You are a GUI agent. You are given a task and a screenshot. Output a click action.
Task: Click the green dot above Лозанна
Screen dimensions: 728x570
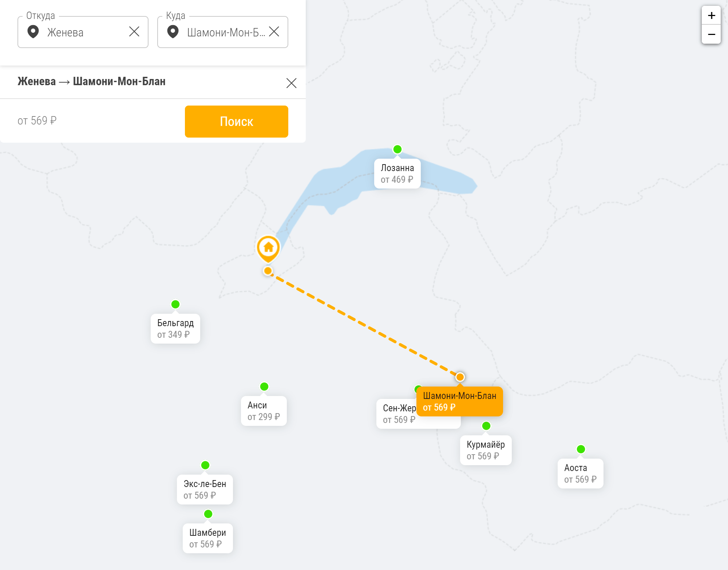pyautogui.click(x=397, y=149)
